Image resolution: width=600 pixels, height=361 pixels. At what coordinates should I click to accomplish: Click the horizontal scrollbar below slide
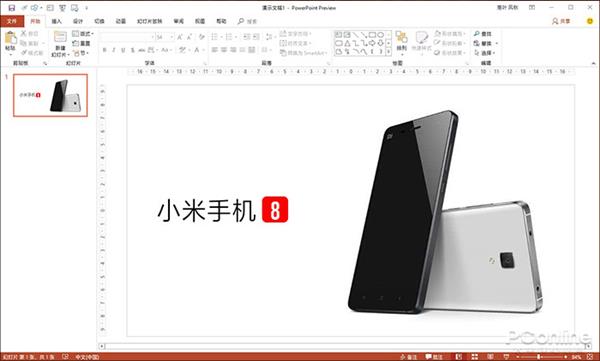pos(345,346)
